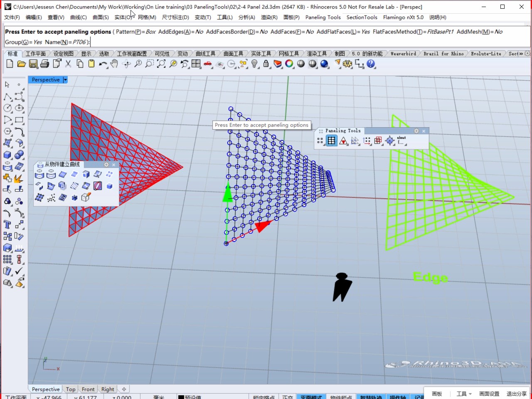Viewport: 532px width, 399px height.
Task: Select the arrow pointer tool in left sidebar
Action: 7,85
